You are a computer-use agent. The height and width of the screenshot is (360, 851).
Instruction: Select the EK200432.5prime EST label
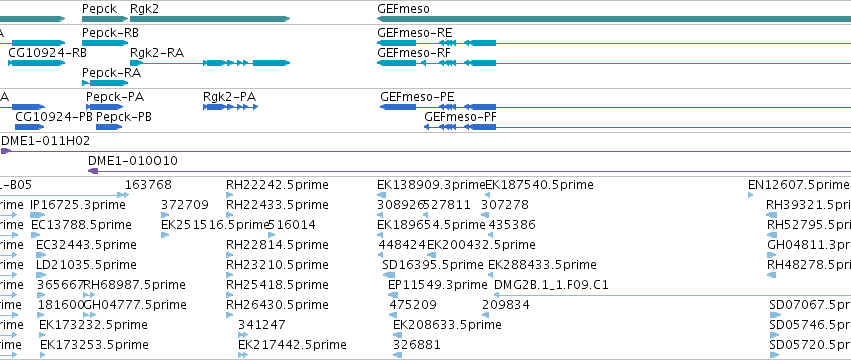[x=481, y=245]
